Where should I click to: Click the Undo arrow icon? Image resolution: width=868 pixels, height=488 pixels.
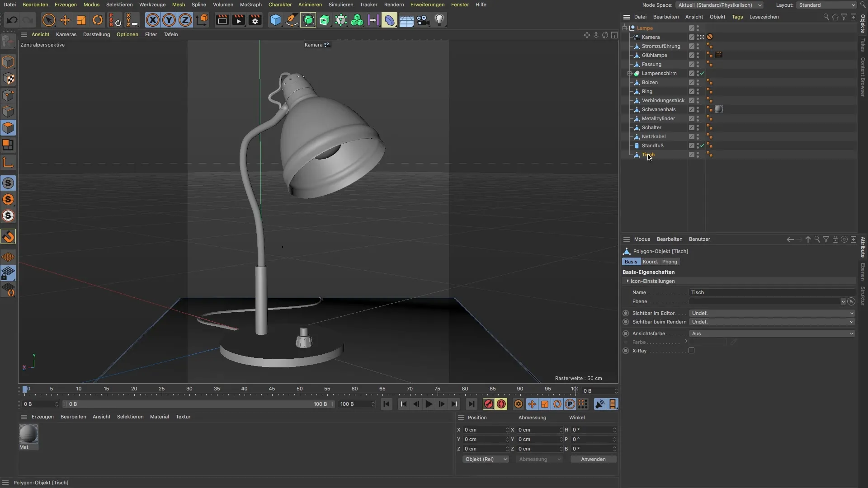(12, 20)
